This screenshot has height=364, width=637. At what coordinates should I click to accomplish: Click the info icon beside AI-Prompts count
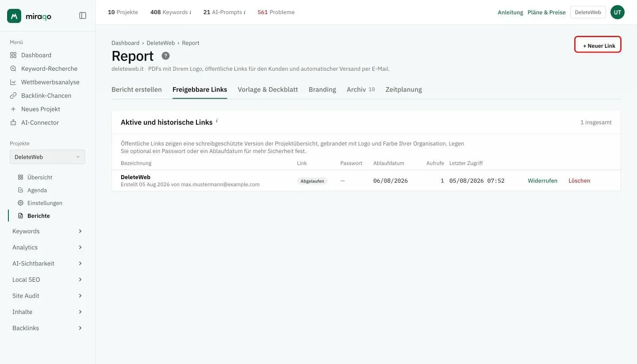coord(244,12)
